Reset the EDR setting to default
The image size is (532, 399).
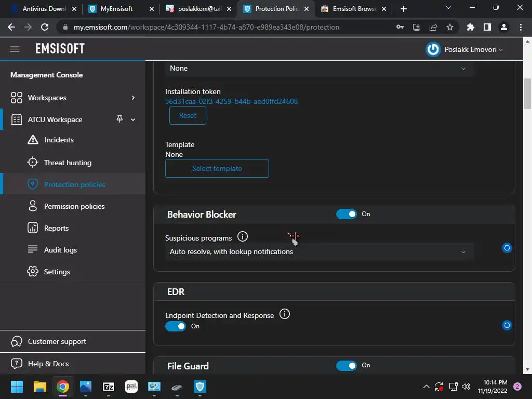click(x=507, y=325)
